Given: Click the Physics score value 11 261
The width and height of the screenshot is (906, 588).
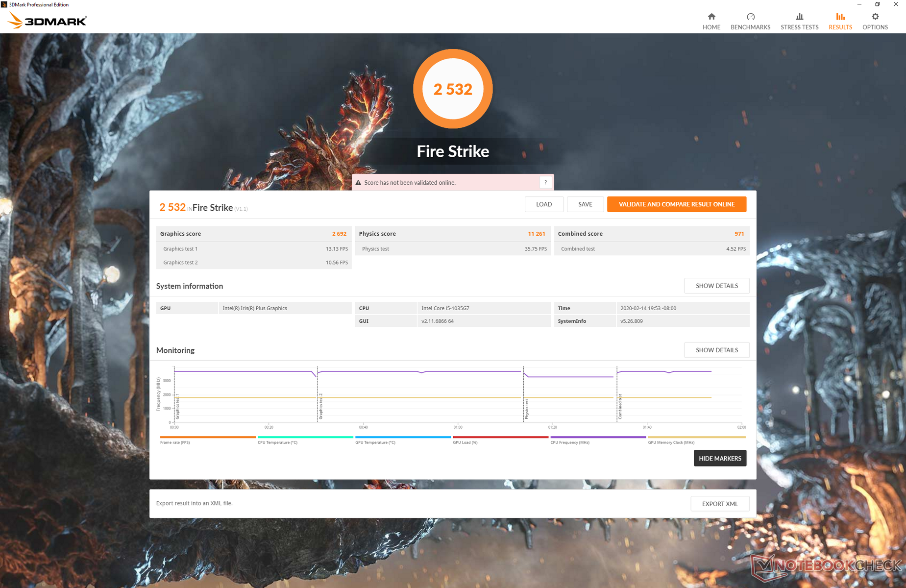Looking at the screenshot, I should pos(537,234).
